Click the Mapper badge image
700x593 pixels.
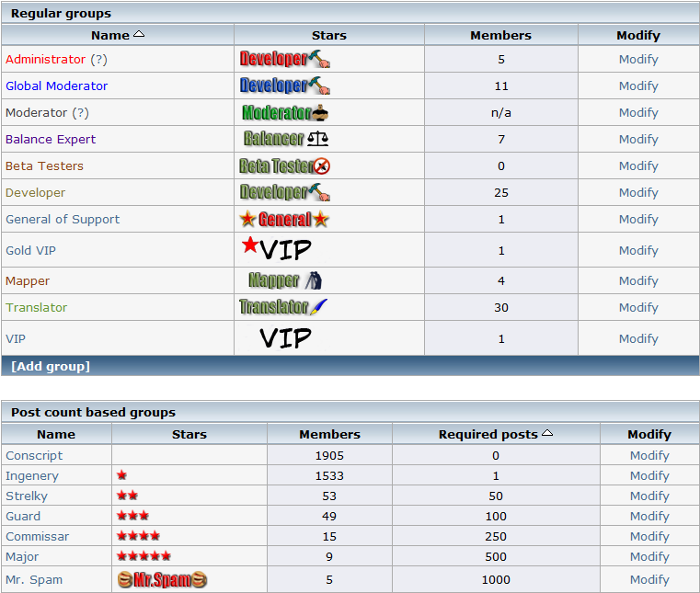click(x=285, y=280)
